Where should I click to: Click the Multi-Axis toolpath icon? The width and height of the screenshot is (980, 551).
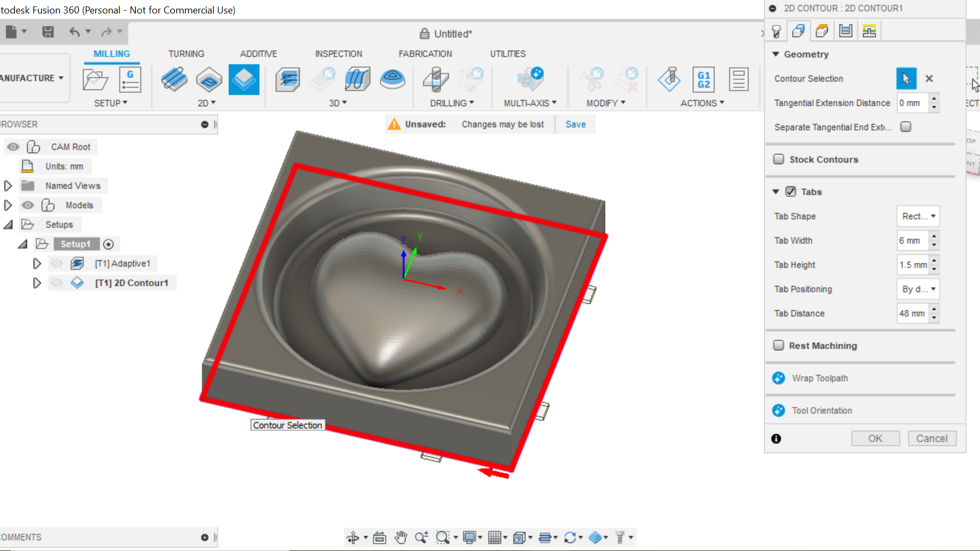tap(530, 80)
